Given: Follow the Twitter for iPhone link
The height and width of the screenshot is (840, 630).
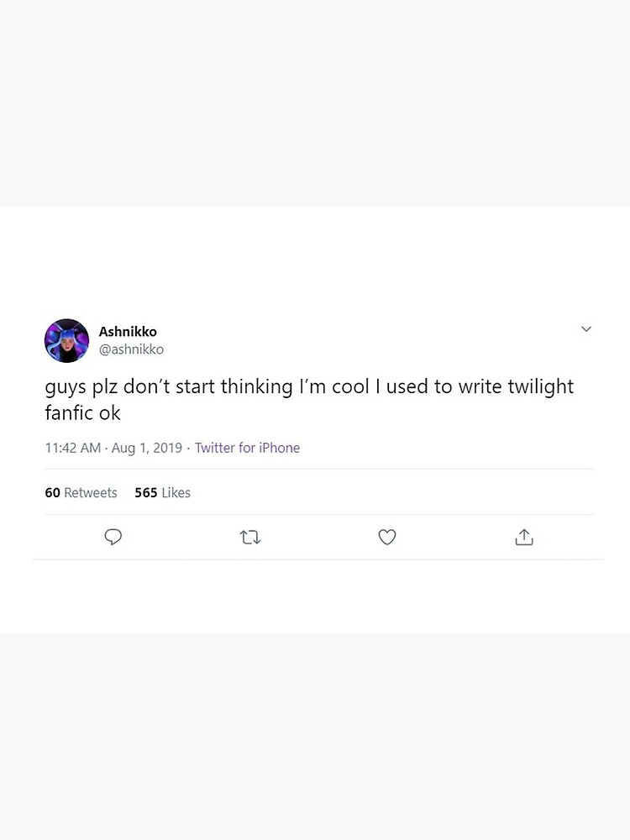Looking at the screenshot, I should [247, 448].
